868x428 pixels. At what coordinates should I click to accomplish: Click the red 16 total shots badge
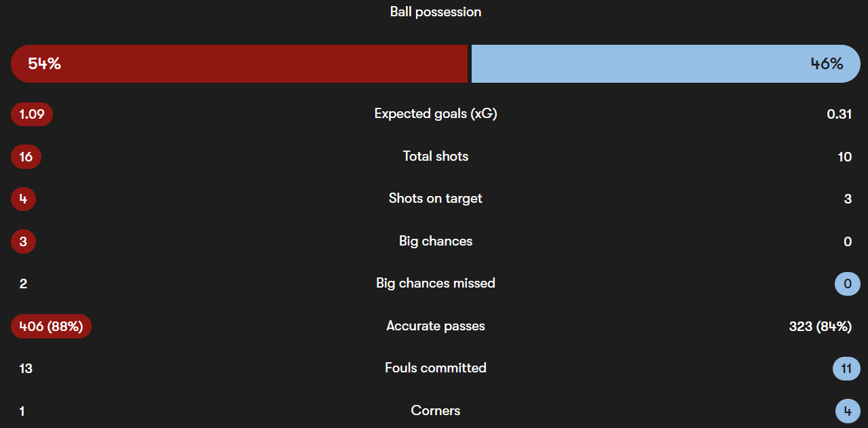[x=26, y=157]
